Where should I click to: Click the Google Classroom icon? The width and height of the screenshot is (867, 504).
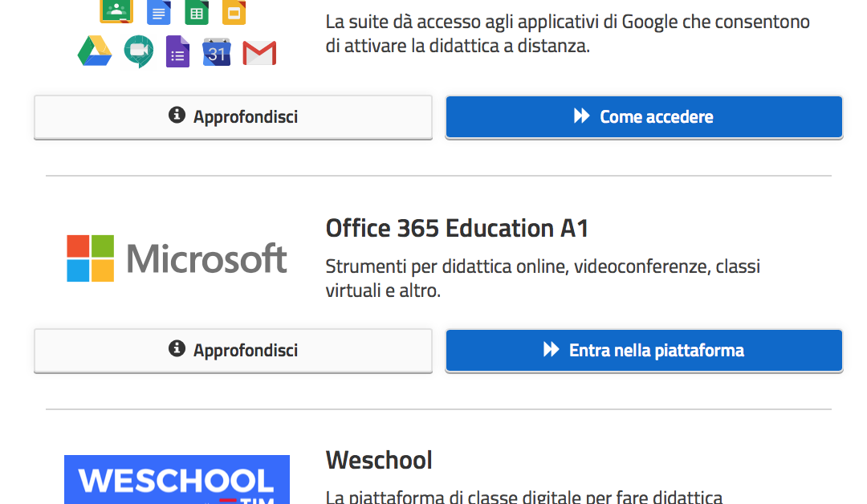pyautogui.click(x=116, y=11)
